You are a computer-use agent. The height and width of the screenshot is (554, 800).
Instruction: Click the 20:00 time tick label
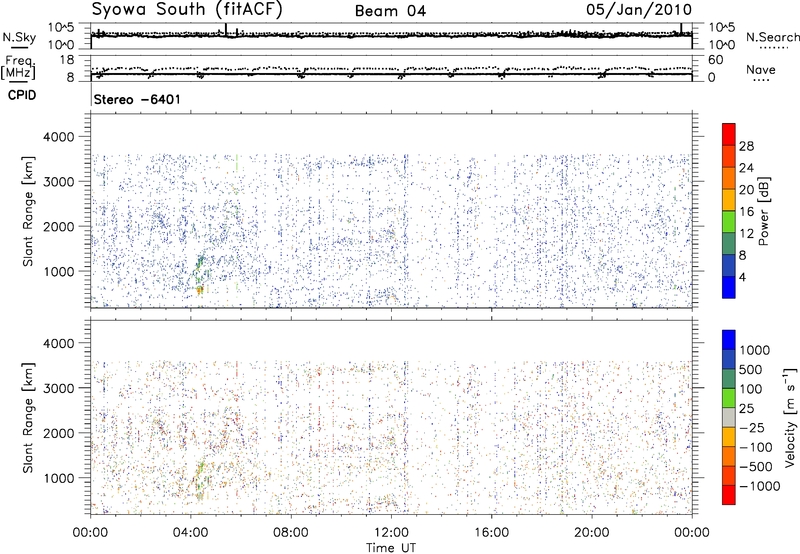tap(591, 533)
